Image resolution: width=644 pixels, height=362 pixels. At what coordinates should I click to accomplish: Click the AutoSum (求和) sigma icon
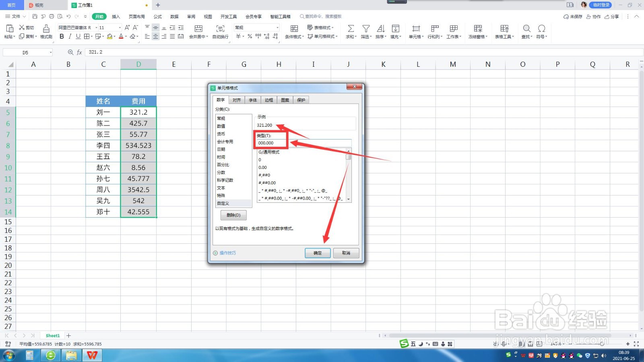(x=351, y=28)
